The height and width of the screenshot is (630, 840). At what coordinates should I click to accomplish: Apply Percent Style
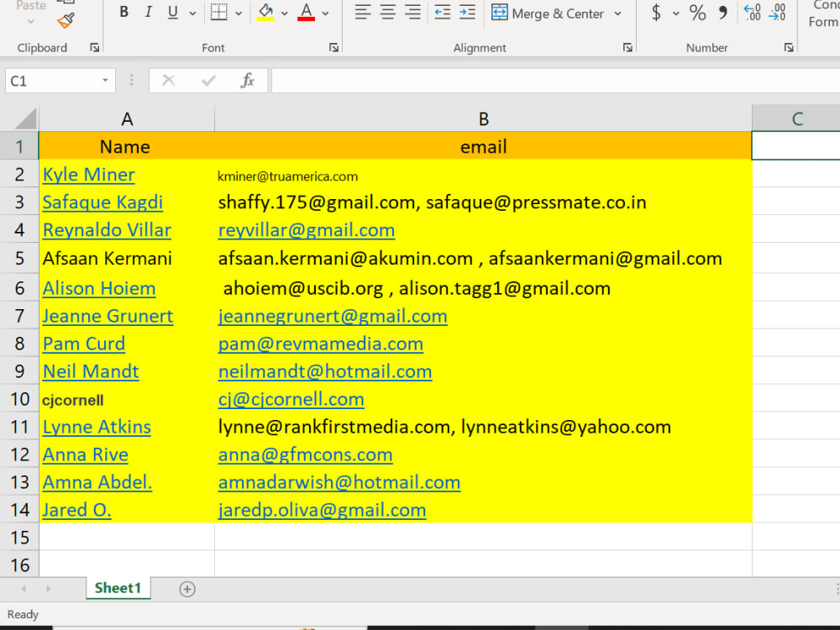pos(697,13)
